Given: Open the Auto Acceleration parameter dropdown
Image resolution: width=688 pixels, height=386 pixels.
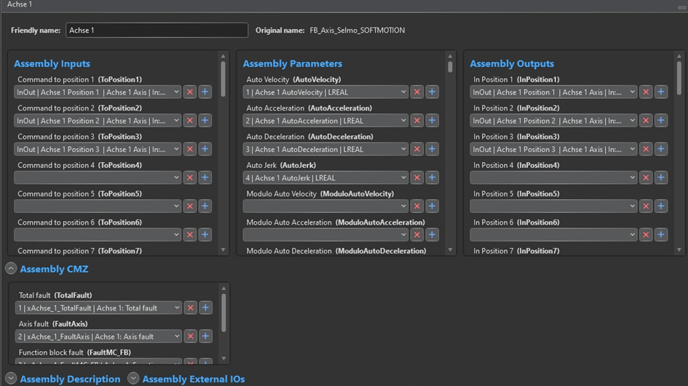Looking at the screenshot, I should (325, 121).
